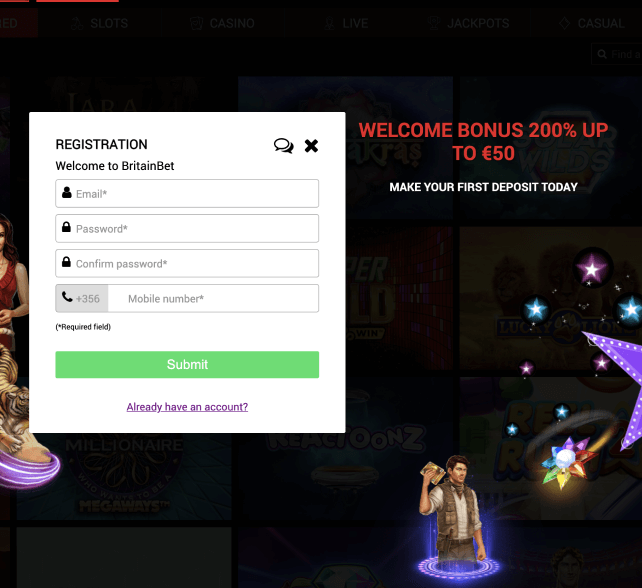Open the SLOTS category tab
This screenshot has width=642, height=588.
[100, 23]
